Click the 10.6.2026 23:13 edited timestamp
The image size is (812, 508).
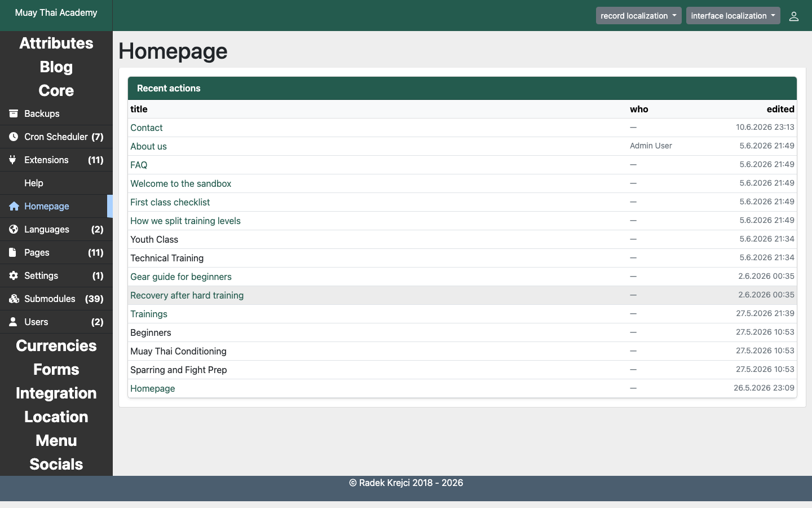[x=765, y=127]
